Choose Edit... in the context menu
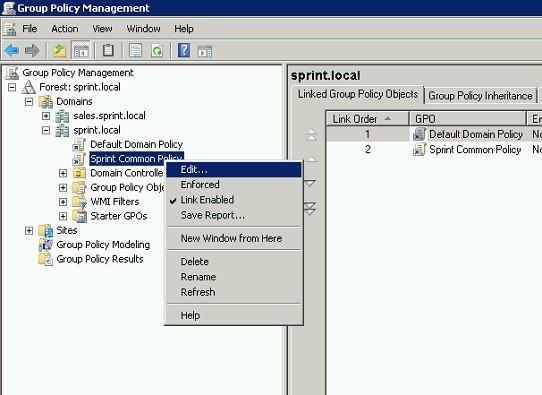Screen dimensions: 542x395 coord(234,170)
